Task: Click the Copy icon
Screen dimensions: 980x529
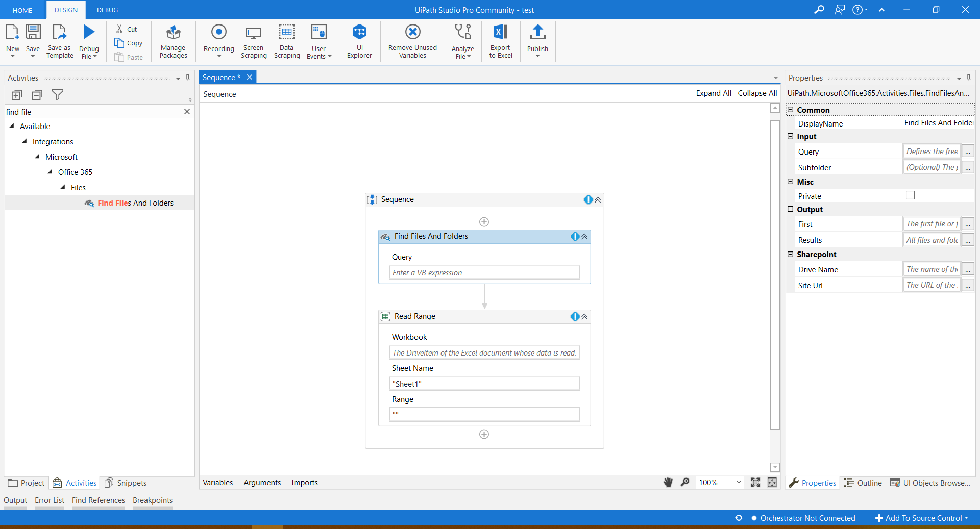Action: click(119, 43)
